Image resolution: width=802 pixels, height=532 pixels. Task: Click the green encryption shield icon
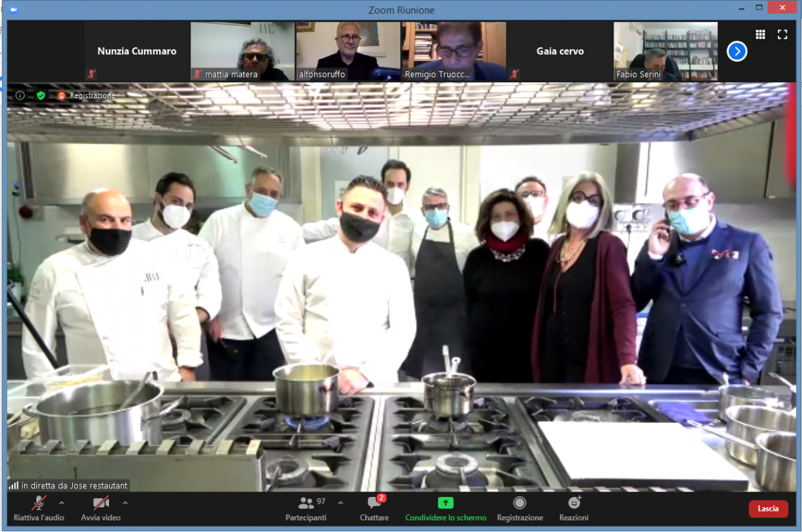(x=40, y=95)
